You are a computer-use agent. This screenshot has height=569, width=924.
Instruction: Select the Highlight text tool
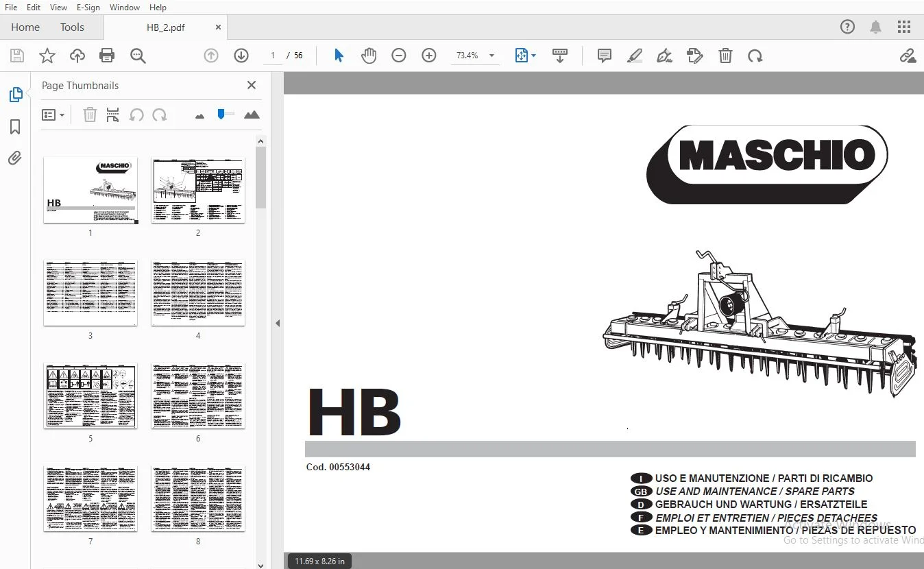click(635, 56)
